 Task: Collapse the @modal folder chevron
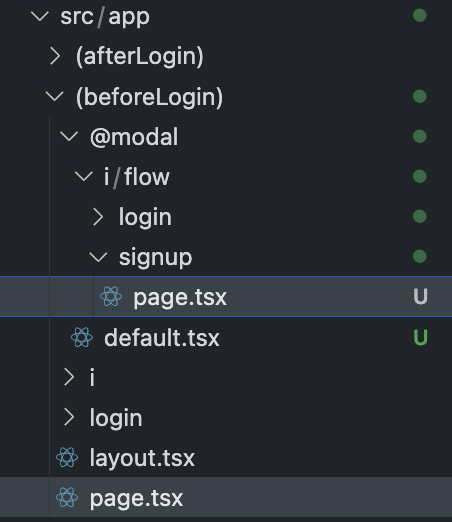(69, 137)
